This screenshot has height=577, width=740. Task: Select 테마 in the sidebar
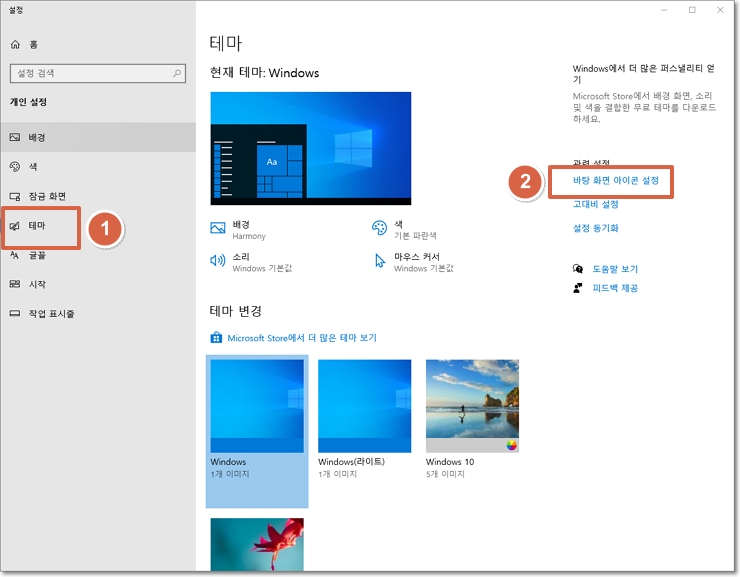pos(98,226)
